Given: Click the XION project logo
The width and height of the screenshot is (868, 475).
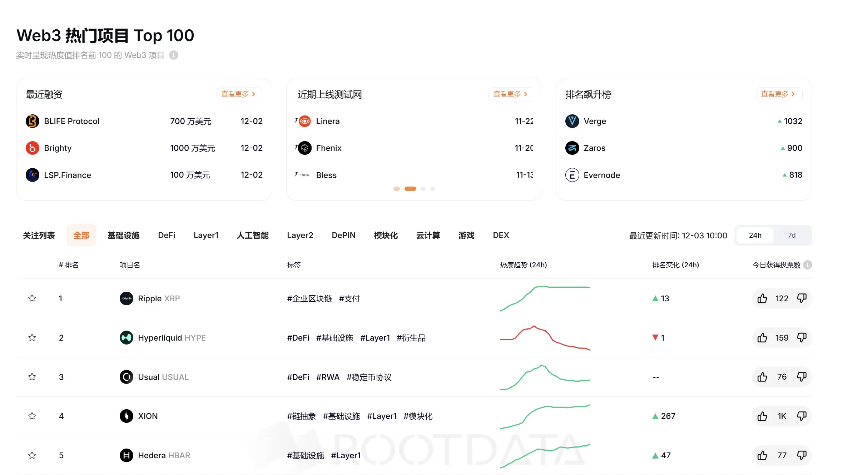Looking at the screenshot, I should (x=126, y=416).
